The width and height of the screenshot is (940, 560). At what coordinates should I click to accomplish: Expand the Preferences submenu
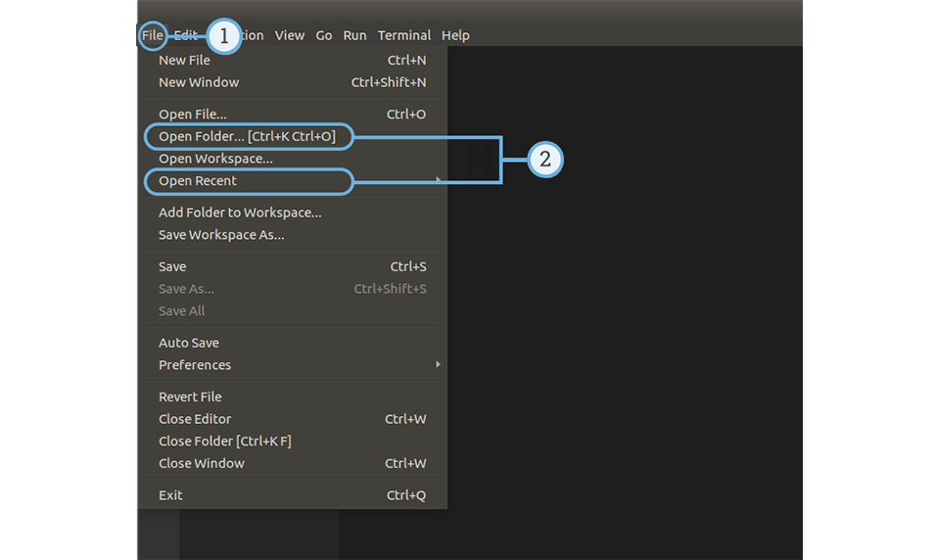point(195,365)
